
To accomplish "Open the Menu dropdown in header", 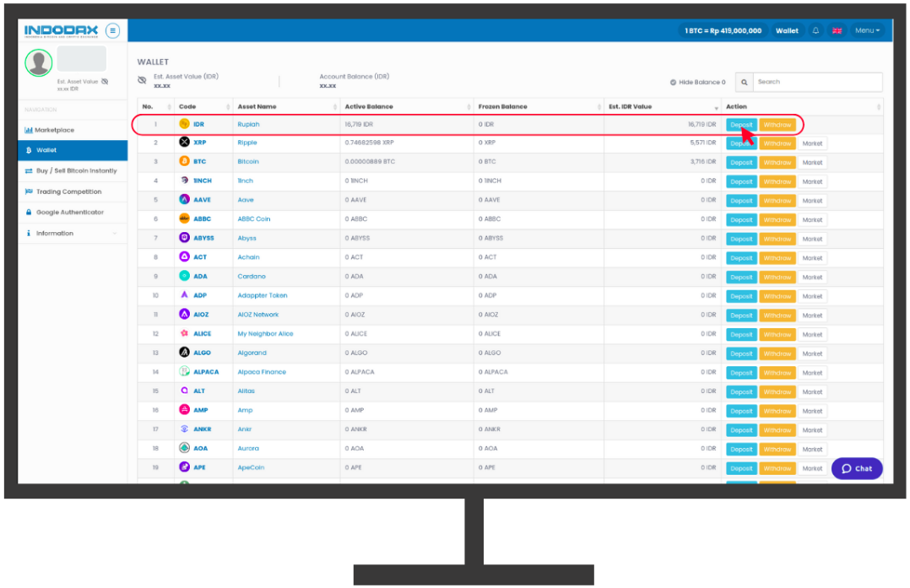I will 867,30.
